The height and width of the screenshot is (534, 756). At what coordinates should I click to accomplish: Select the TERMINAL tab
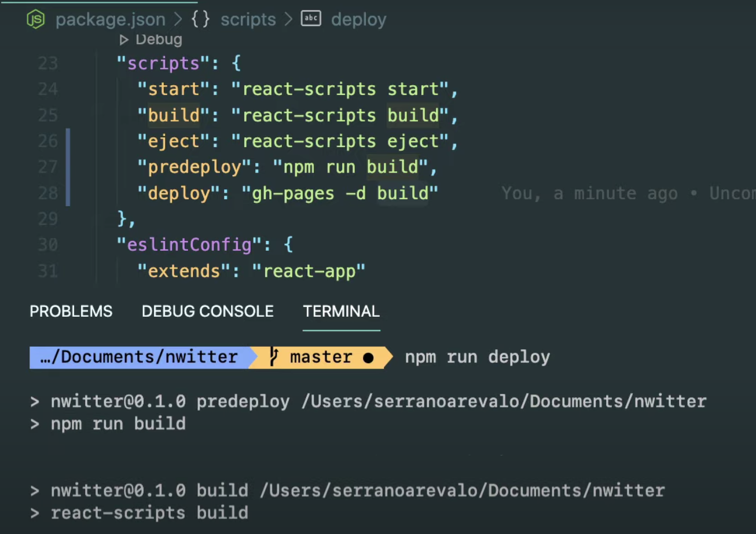[x=342, y=312]
